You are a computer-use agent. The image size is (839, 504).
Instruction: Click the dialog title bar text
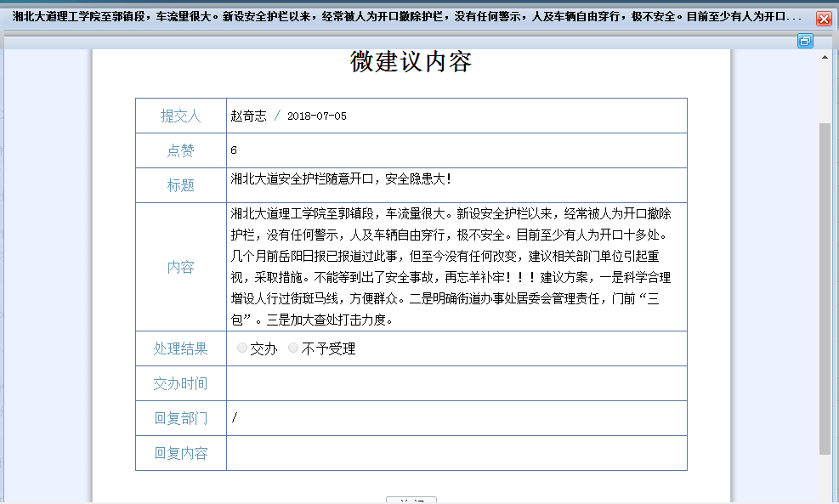click(x=406, y=17)
